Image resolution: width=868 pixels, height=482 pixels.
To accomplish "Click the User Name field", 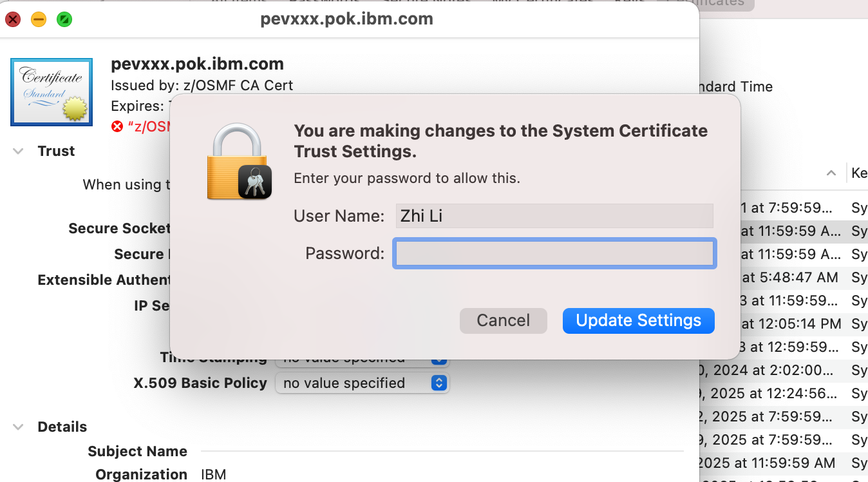I will (x=554, y=216).
